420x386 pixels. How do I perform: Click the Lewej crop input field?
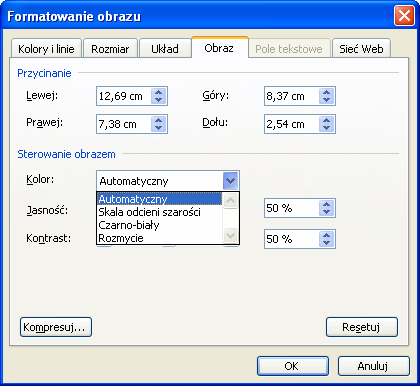coord(124,96)
